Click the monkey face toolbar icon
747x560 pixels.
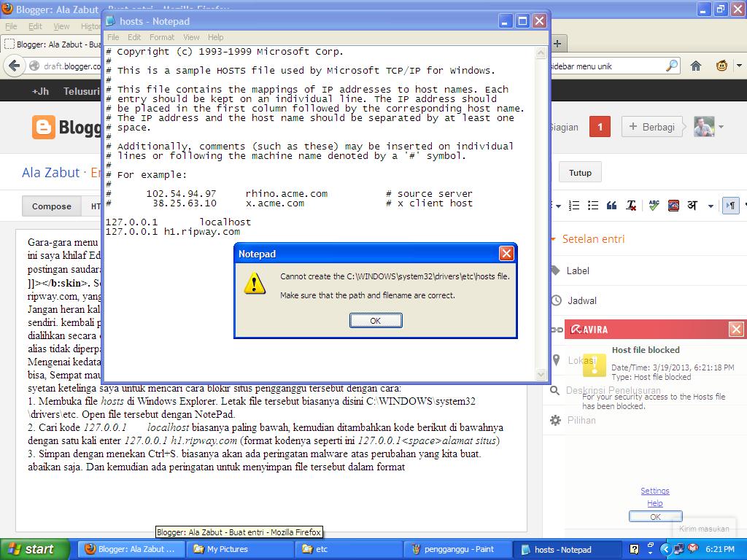pyautogui.click(x=721, y=66)
